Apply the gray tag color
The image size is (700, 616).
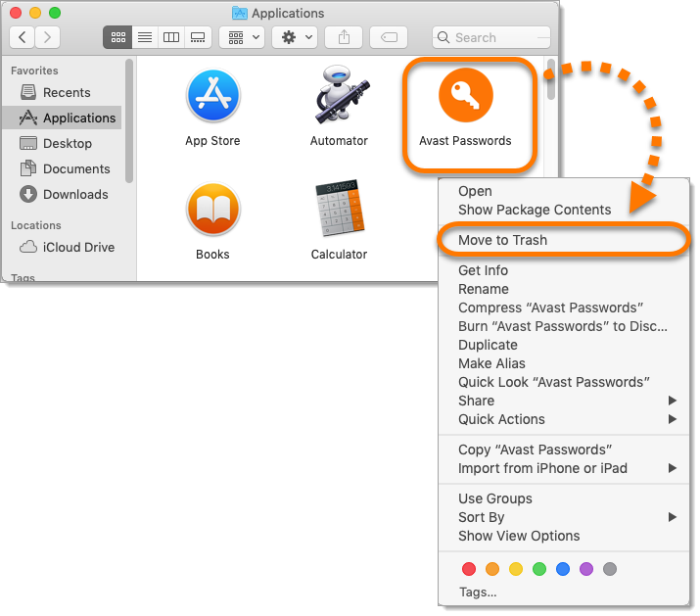610,569
